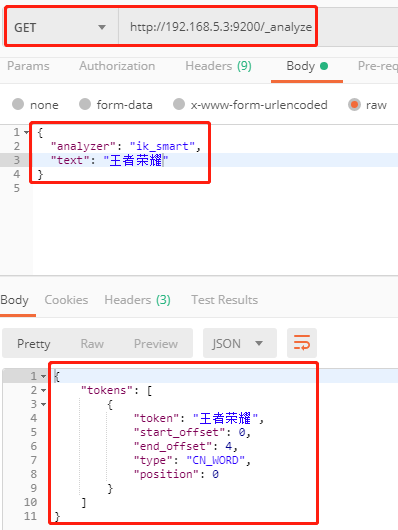Click the "CN_WORD" type value
Viewport: 398px width, 530px height.
point(215,460)
